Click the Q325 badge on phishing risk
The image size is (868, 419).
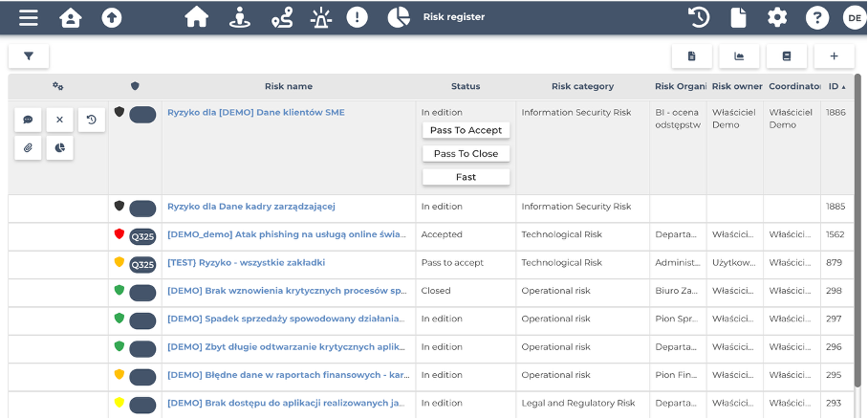(142, 236)
